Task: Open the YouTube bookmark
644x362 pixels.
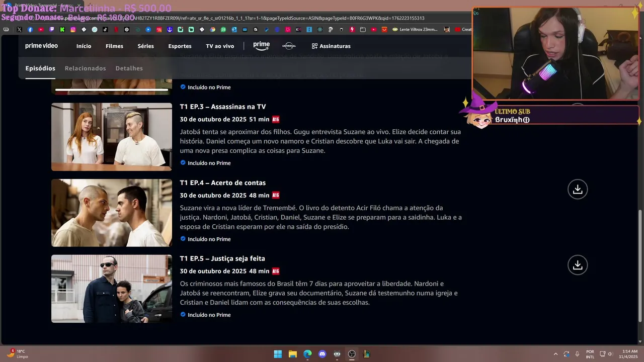Action: (41, 30)
